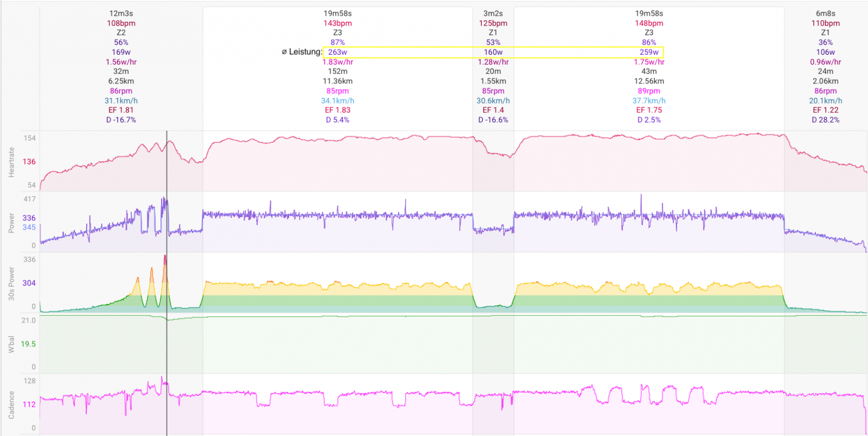Select the 12m3s interval duration header
This screenshot has width=868, height=436.
121,14
